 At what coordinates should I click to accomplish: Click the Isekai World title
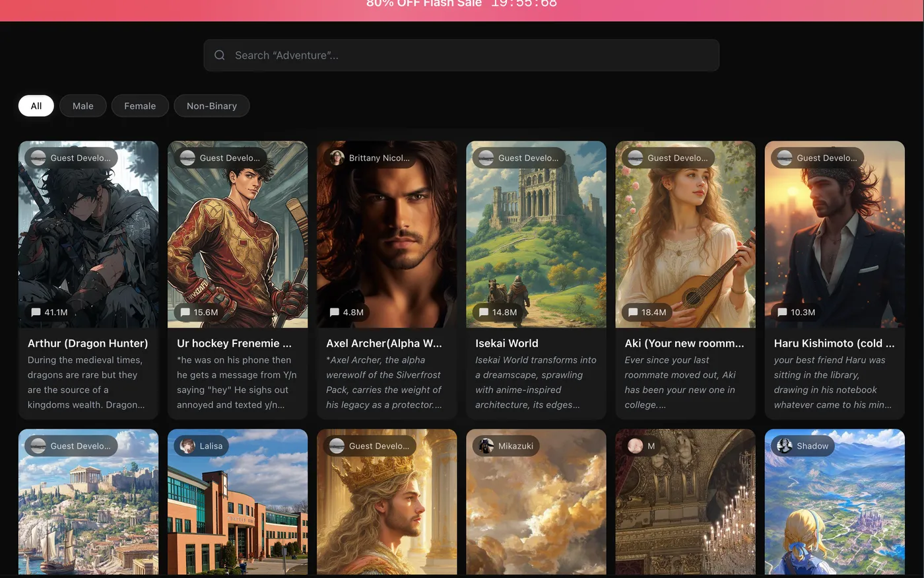[x=507, y=343]
